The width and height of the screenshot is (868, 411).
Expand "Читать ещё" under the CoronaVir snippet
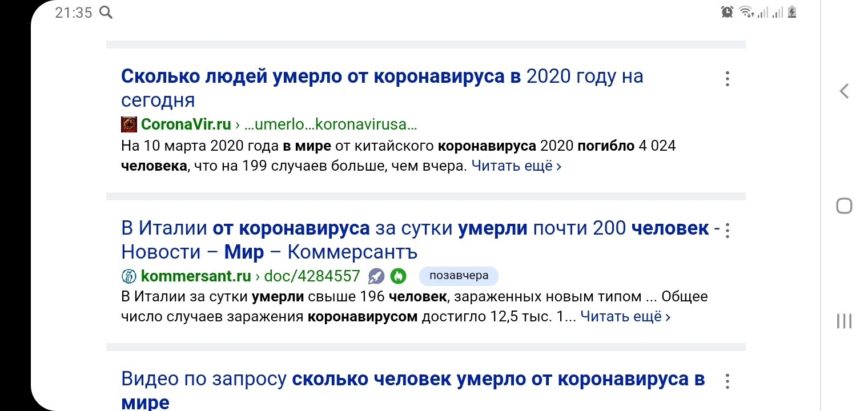[516, 166]
